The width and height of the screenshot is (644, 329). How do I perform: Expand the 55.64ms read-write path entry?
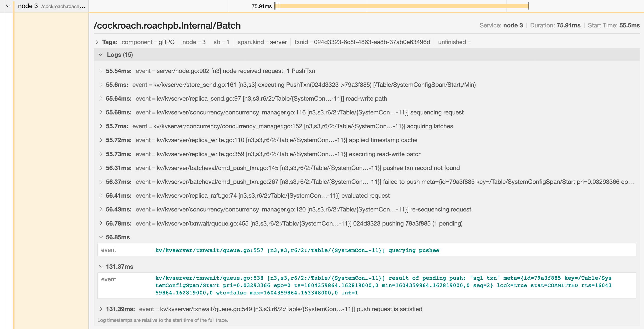[x=101, y=98]
